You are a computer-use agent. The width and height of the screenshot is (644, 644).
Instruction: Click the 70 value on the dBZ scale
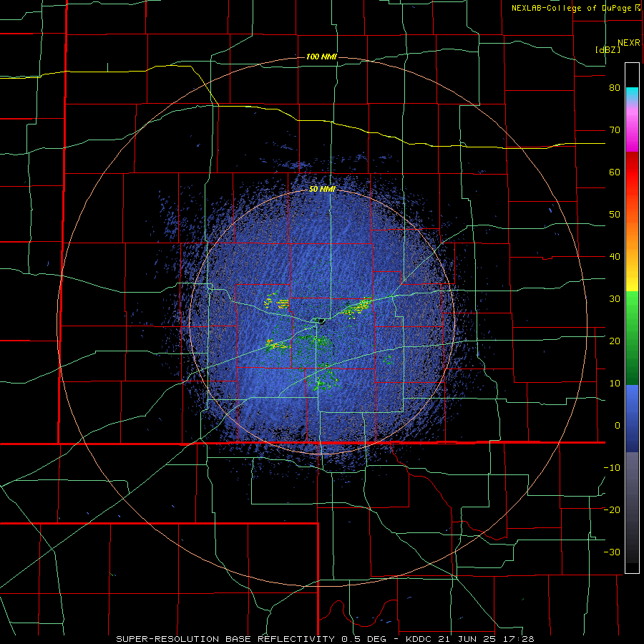click(x=615, y=130)
